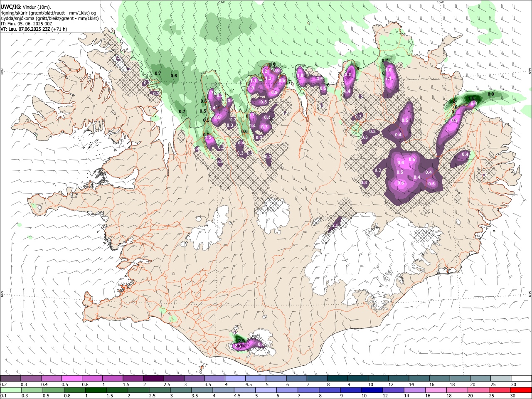Click the magenta 1–1.5 swatch on the top scale
532x399 pixels.
click(x=113, y=379)
